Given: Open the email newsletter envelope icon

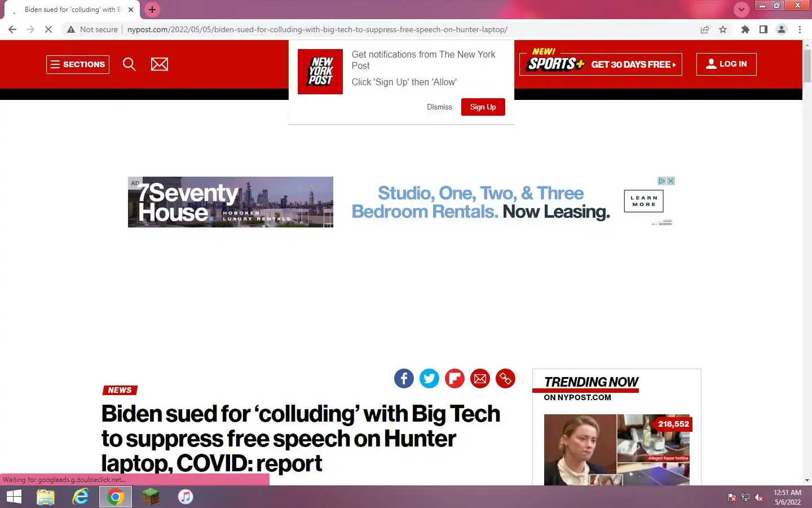Looking at the screenshot, I should point(160,64).
